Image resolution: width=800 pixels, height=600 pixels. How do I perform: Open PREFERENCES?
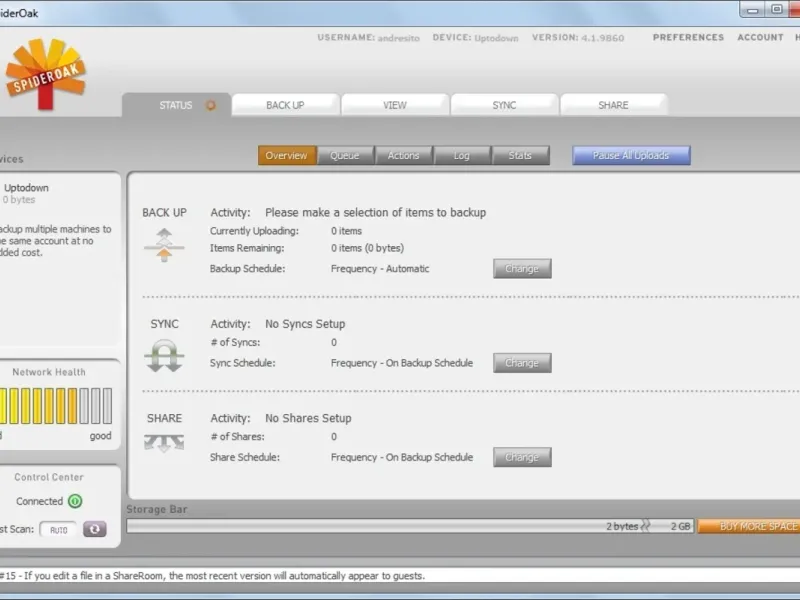688,37
